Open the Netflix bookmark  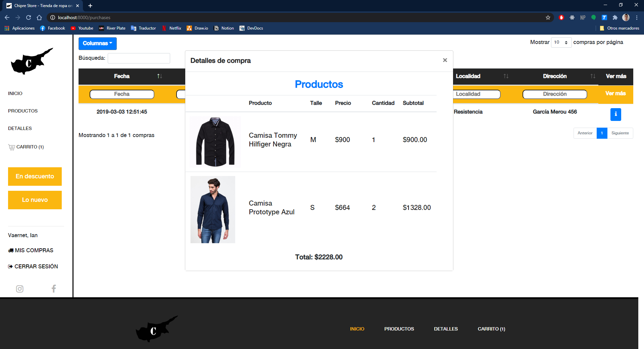171,28
